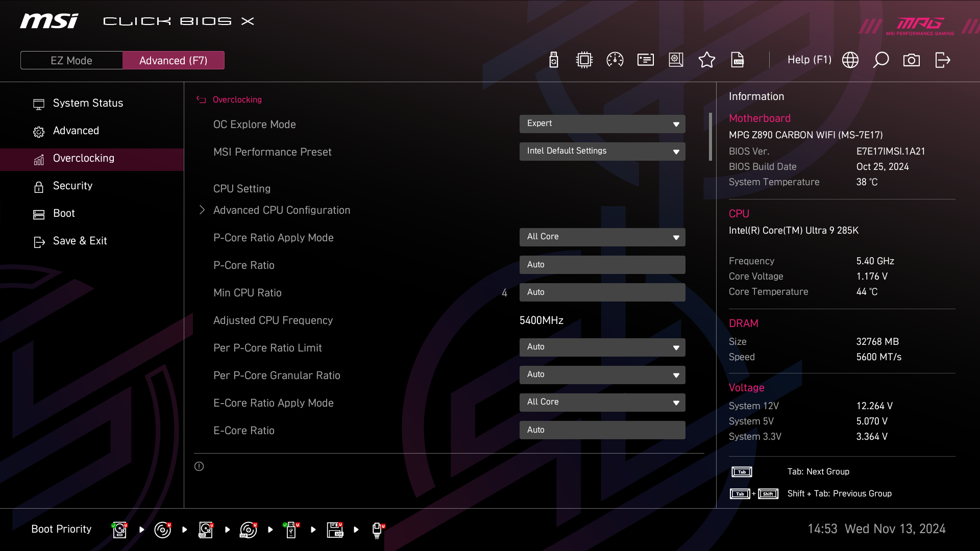Screen dimensions: 980x551
Task: Select the Advanced (F7) mode
Action: (173, 60)
